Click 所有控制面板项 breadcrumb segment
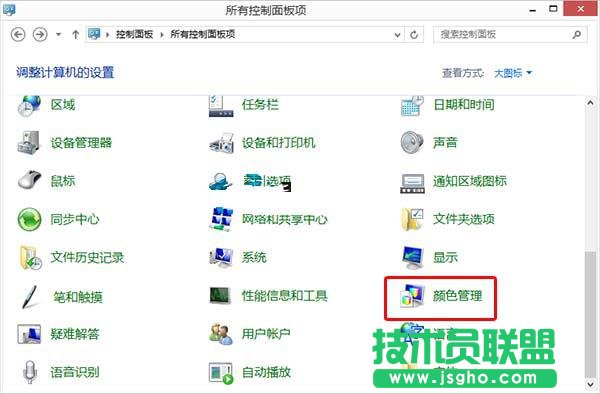The image size is (600, 394). 203,34
